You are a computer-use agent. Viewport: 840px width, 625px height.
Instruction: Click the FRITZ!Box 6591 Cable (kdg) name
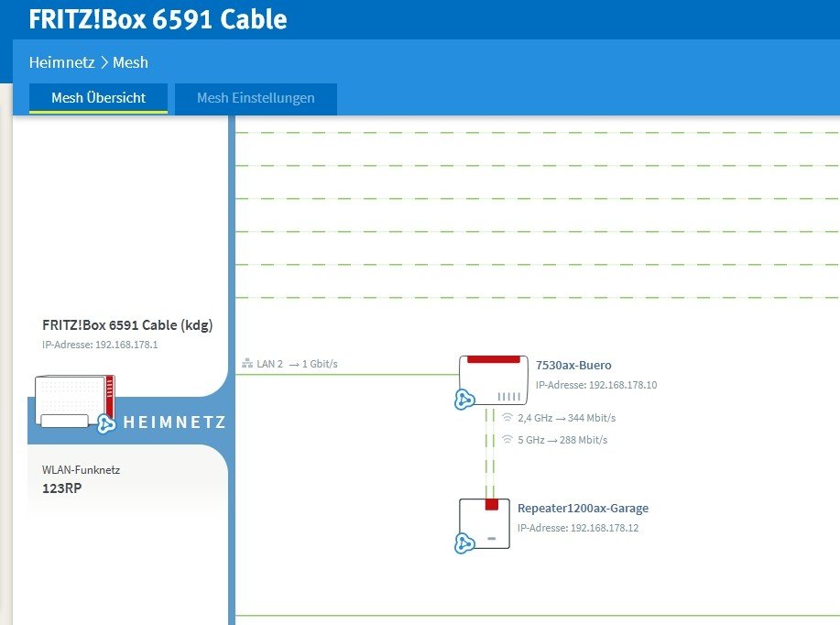point(127,324)
